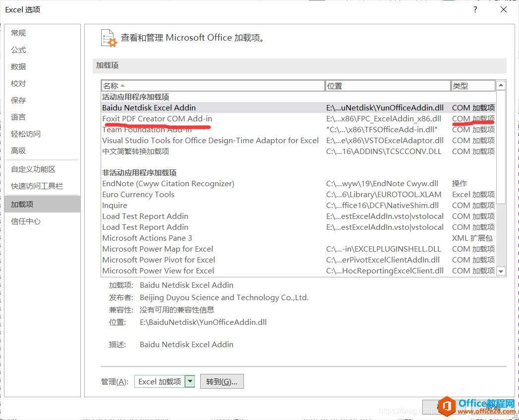Click the EUROTOOL.XLAM location cell

coord(384,195)
